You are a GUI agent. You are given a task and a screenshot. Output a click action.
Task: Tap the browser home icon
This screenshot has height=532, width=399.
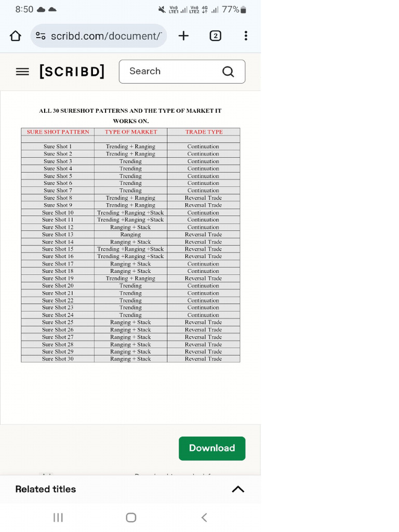point(15,36)
